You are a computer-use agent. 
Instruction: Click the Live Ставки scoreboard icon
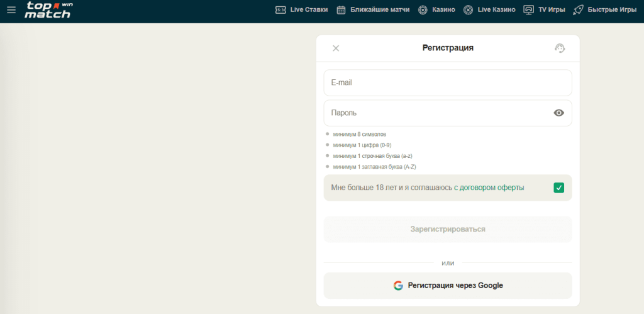[280, 10]
